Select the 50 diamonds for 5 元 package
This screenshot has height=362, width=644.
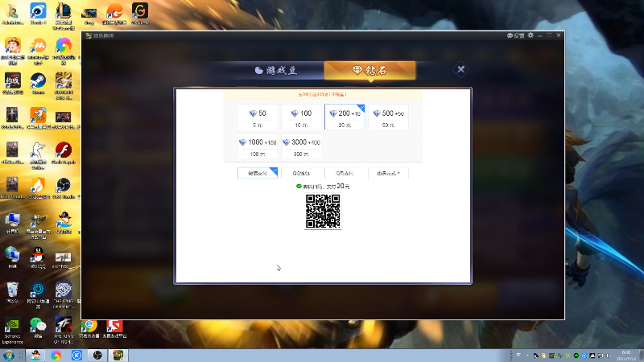258,117
